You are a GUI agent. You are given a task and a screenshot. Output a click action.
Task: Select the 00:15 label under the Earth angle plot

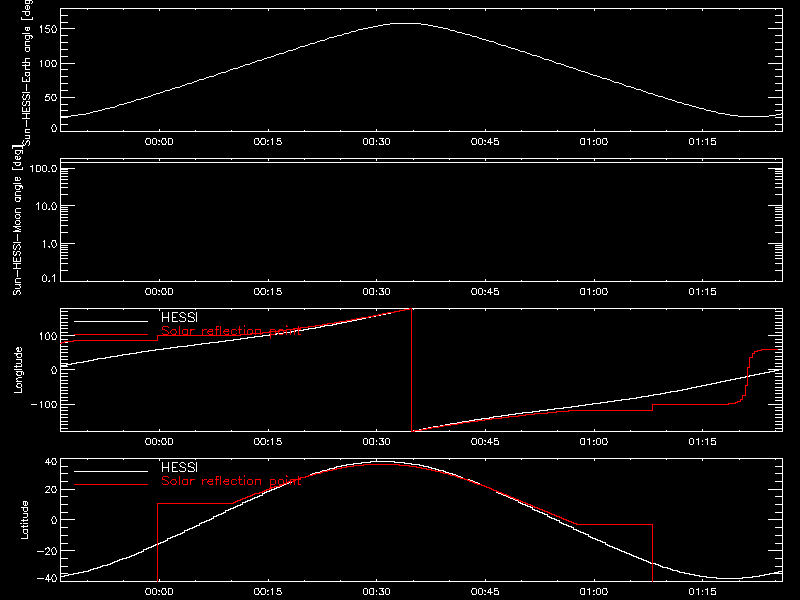(268, 142)
